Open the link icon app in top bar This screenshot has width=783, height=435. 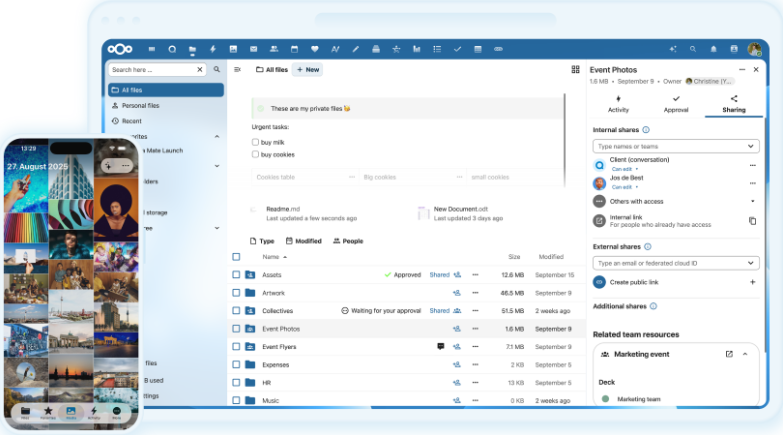[498, 49]
